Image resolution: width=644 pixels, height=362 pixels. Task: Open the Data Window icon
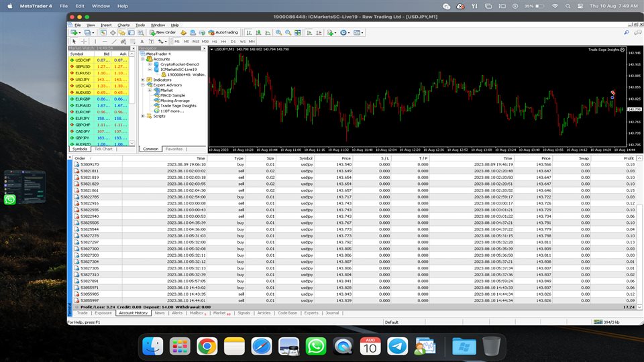click(113, 32)
